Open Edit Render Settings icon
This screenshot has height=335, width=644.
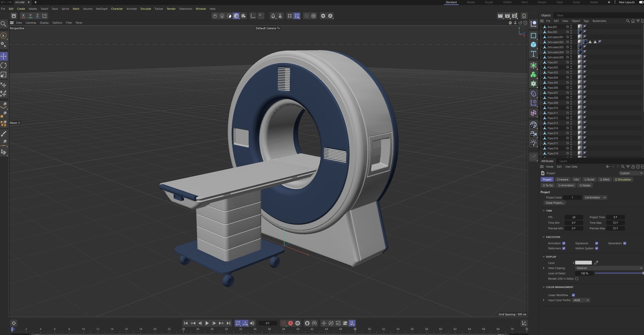(x=515, y=16)
